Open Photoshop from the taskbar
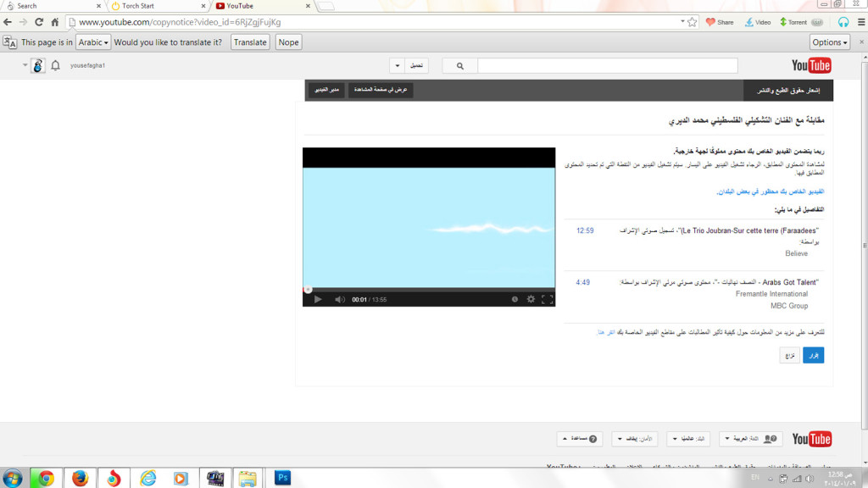This screenshot has width=868, height=488. tap(282, 478)
